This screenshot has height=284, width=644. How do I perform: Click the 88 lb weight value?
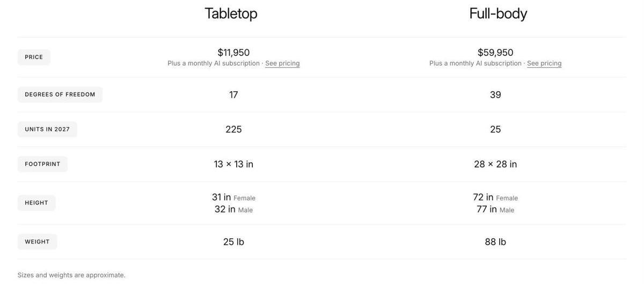pos(495,242)
